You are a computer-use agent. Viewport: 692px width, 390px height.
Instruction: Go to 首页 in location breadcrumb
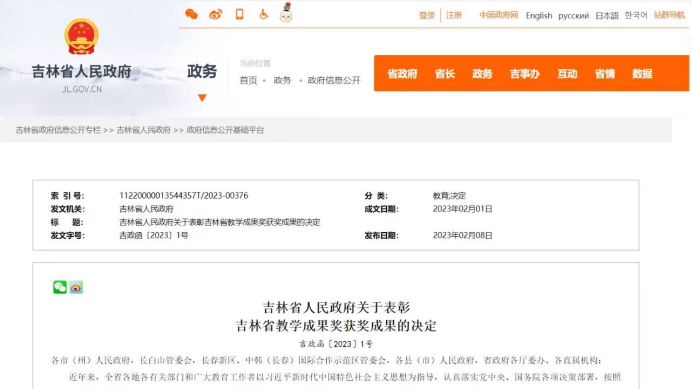coord(248,80)
